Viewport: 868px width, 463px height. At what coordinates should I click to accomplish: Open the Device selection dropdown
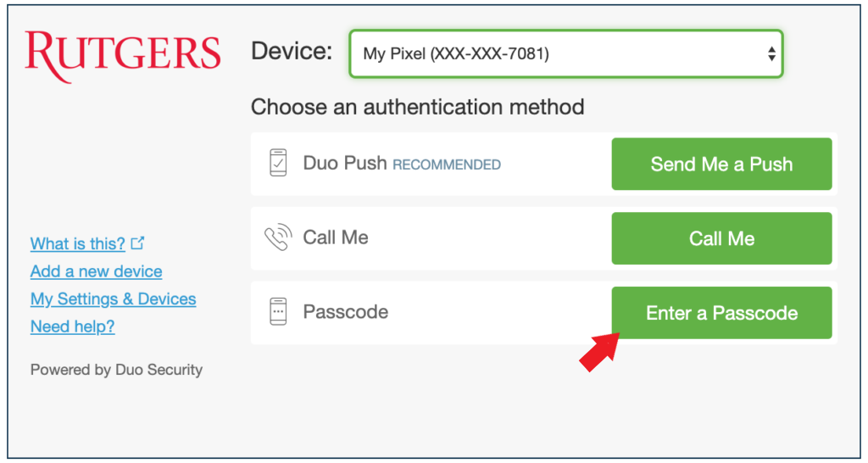point(565,54)
